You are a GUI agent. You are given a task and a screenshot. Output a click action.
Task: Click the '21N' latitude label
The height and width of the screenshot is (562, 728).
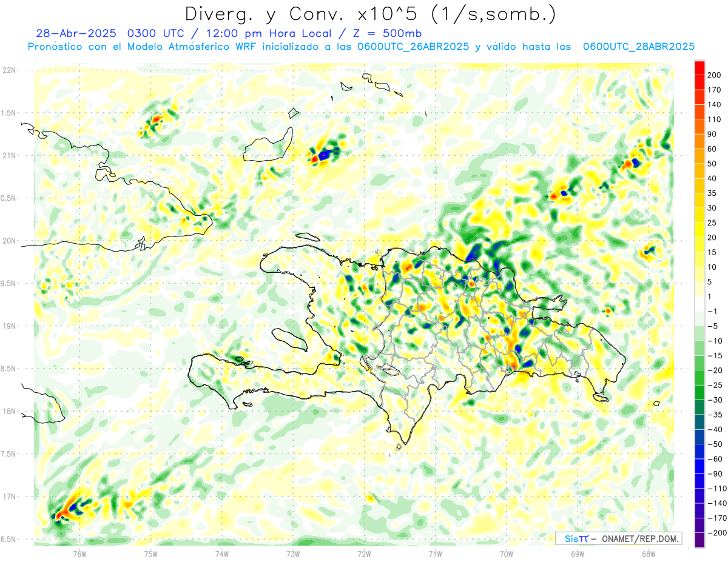point(9,155)
